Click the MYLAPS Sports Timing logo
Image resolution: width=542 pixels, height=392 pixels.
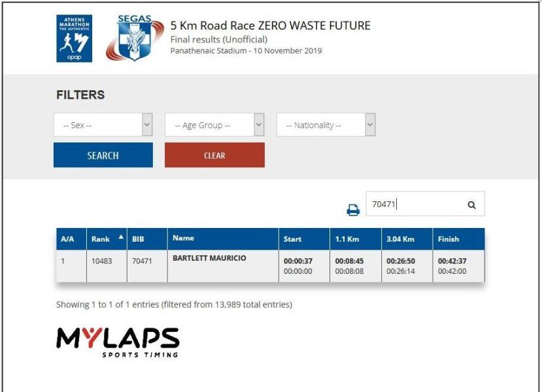click(118, 342)
